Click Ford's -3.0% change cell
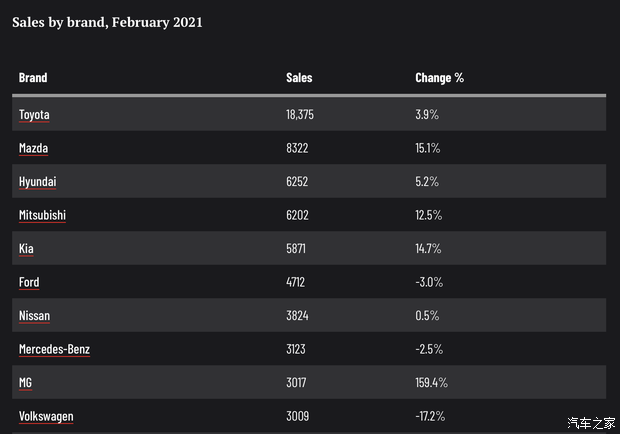The height and width of the screenshot is (434, 620). (427, 282)
